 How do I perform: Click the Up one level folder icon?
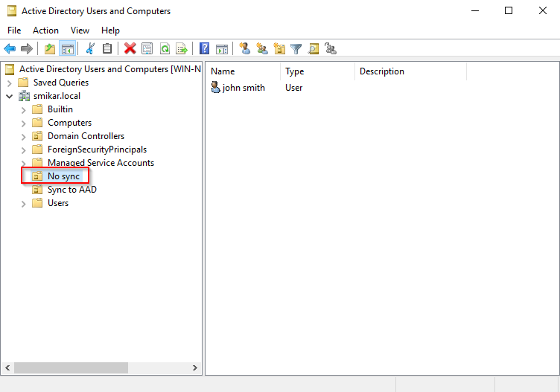50,48
